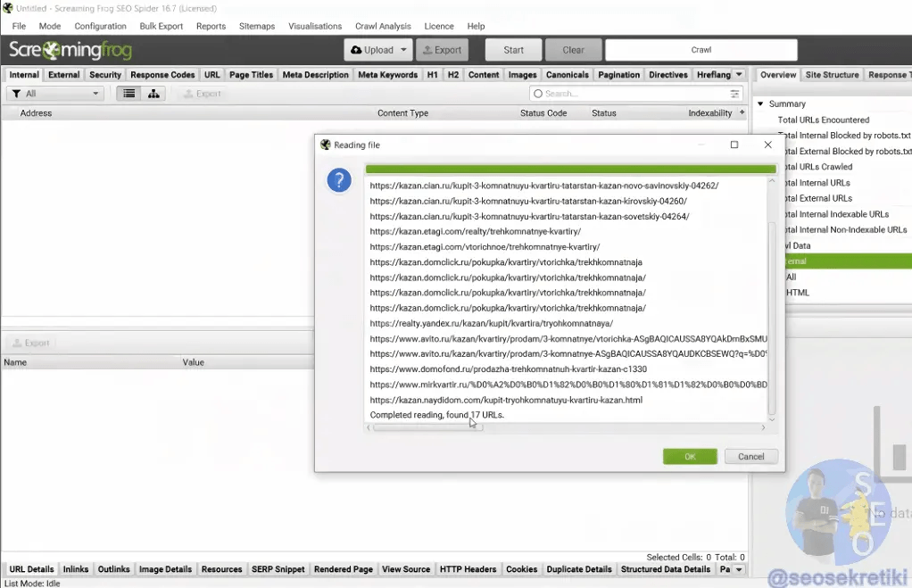Open the Crawl Analysis menu

tap(383, 26)
